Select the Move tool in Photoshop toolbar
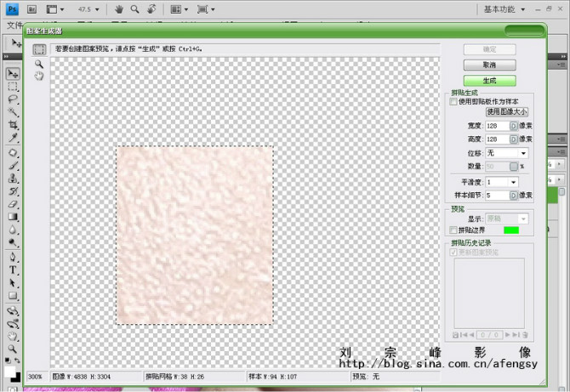 13,74
